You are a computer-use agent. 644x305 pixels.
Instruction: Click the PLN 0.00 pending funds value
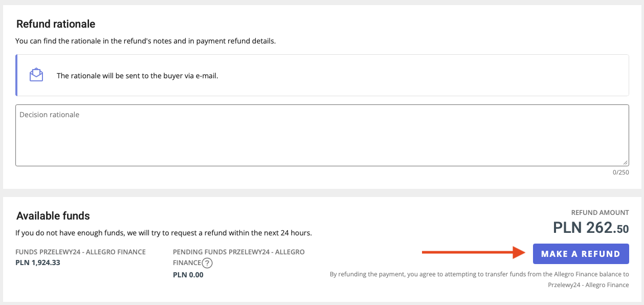[x=188, y=275]
